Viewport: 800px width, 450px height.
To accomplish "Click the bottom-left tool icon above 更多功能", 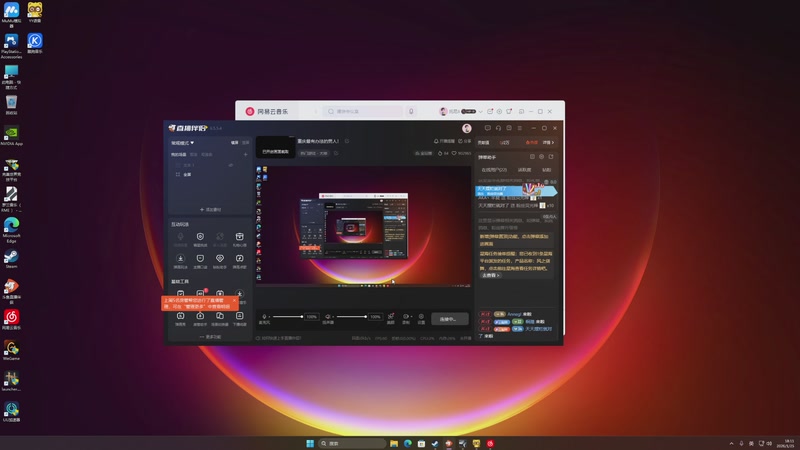I will coord(180,316).
